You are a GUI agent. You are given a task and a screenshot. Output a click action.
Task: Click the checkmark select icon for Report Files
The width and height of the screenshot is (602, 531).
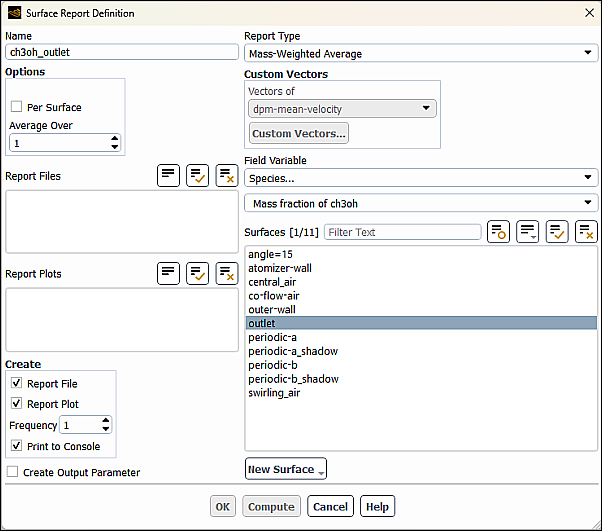pyautogui.click(x=198, y=176)
